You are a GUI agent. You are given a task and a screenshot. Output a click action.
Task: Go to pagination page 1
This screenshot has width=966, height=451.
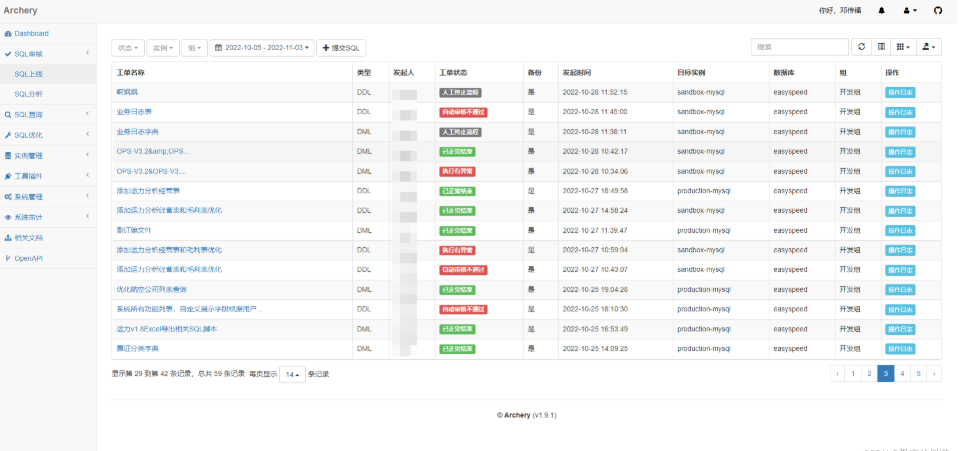tap(853, 373)
